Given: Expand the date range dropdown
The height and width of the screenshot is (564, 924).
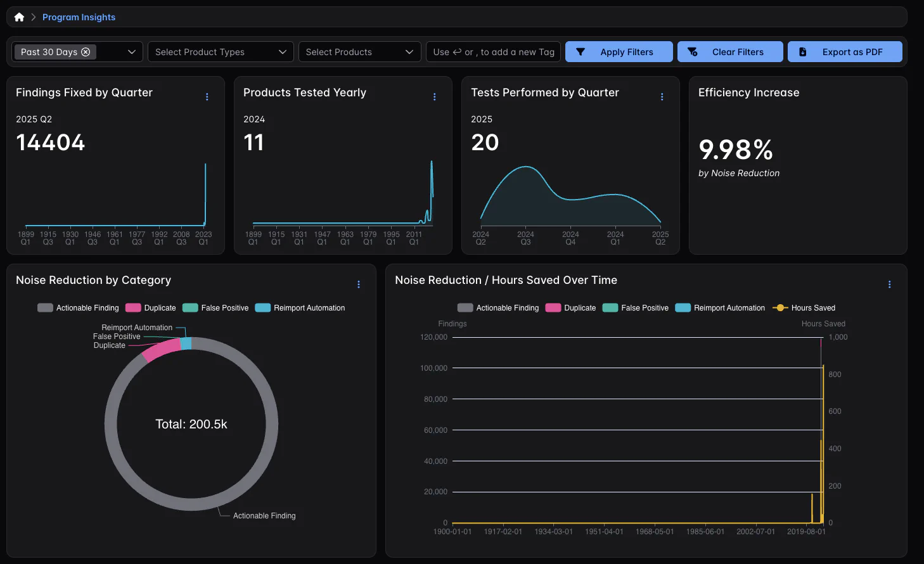Looking at the screenshot, I should 131,52.
